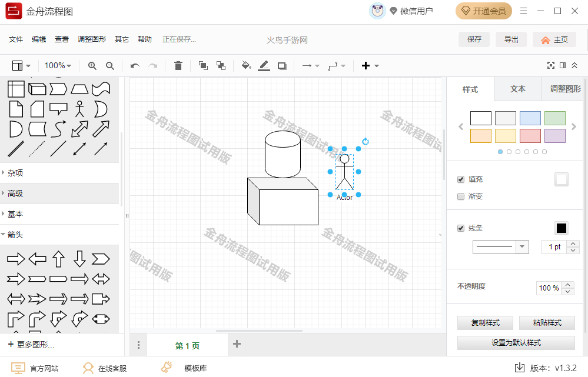Toggle the 线条 line checkbox
The height and width of the screenshot is (377, 588).
tap(461, 228)
